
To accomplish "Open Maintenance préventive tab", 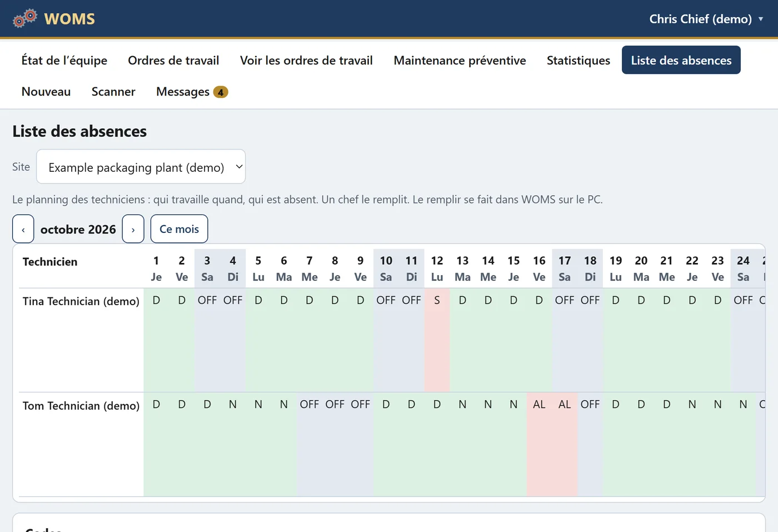I will (460, 60).
